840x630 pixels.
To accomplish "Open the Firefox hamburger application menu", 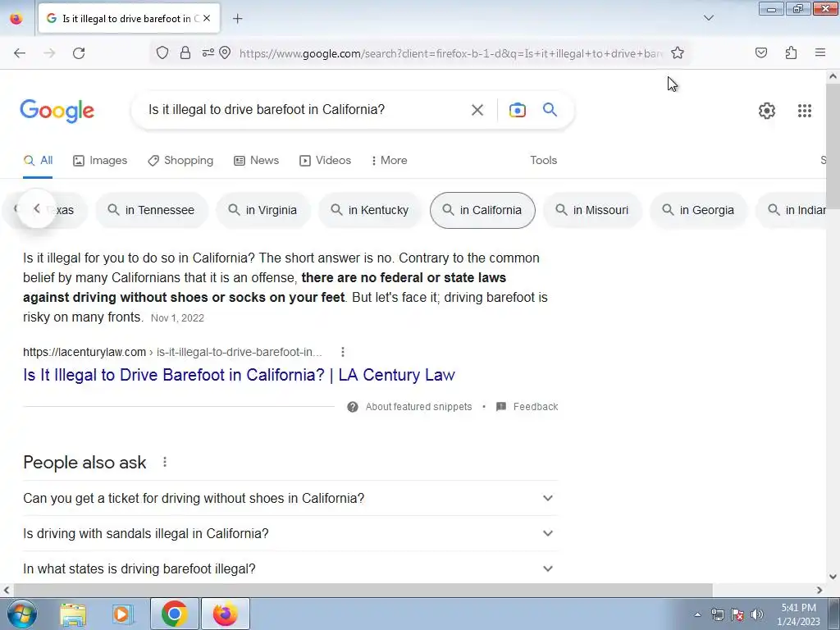I will point(820,52).
